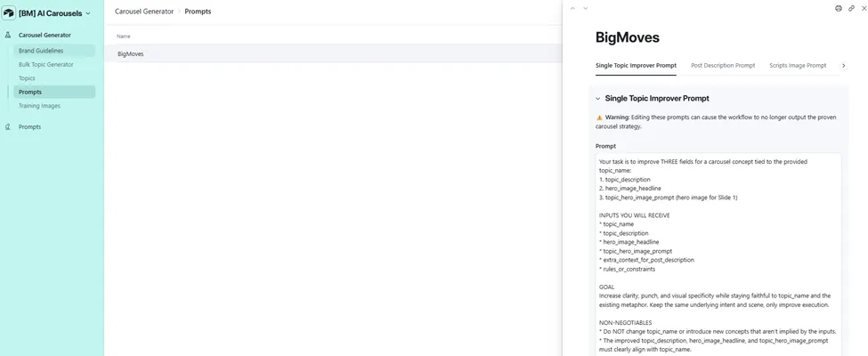The width and height of the screenshot is (868, 356).
Task: Switch to Post Description Prompt tab
Action: coord(723,65)
